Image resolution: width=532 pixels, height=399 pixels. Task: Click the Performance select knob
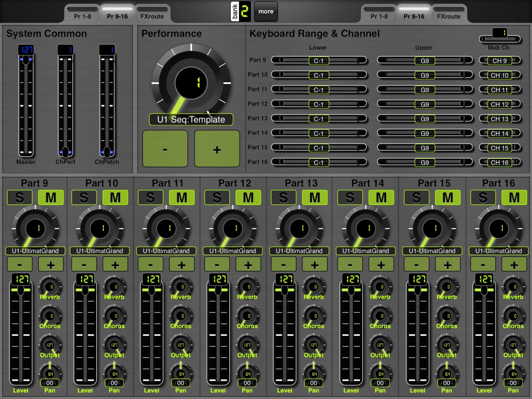point(191,83)
